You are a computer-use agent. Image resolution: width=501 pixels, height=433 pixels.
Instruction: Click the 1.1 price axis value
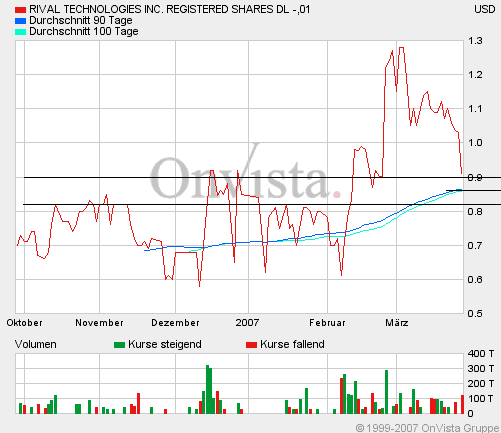[x=475, y=109]
